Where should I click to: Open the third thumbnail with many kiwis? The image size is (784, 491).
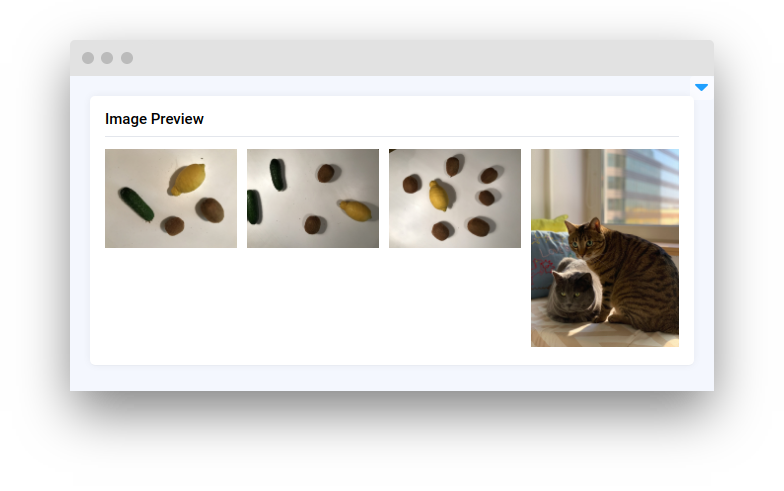coord(454,198)
